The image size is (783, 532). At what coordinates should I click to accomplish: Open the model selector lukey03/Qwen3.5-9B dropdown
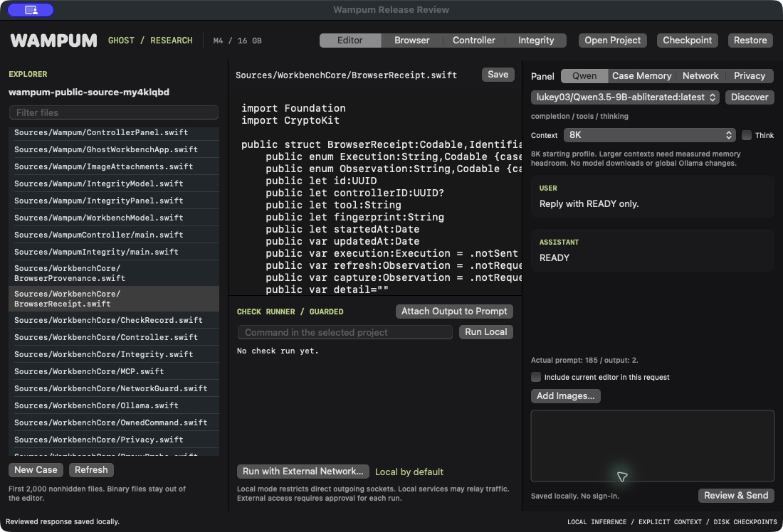[x=625, y=97]
